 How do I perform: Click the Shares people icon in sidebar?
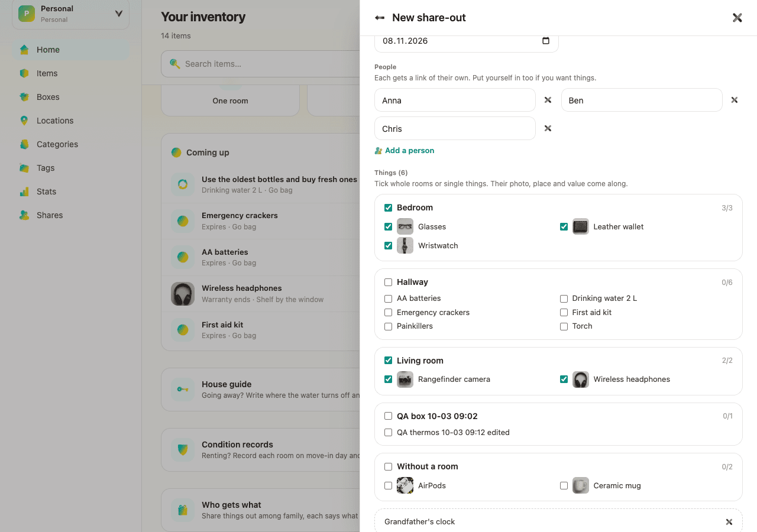pyautogui.click(x=24, y=215)
